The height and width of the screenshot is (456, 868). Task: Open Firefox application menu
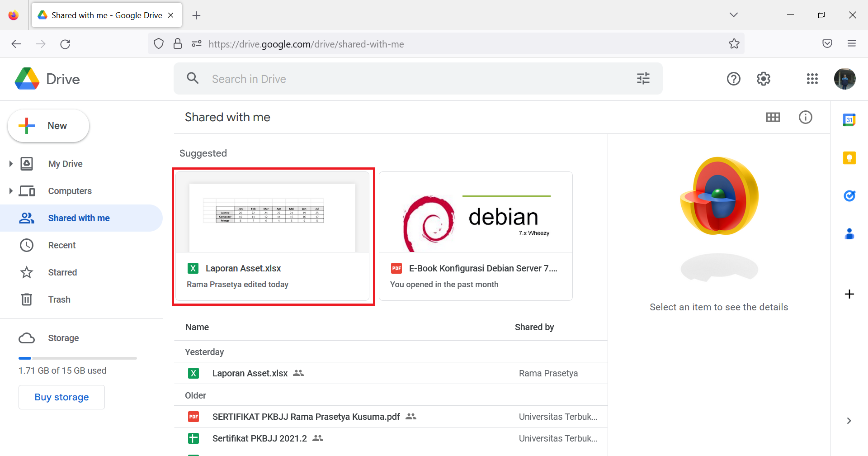click(x=852, y=44)
